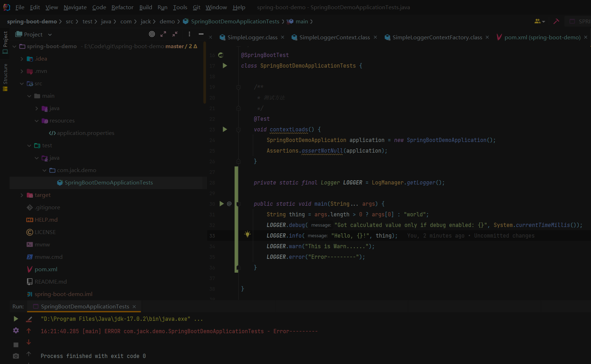The width and height of the screenshot is (591, 364).
Task: Fold the main method at gutter marker
Action: (x=238, y=204)
